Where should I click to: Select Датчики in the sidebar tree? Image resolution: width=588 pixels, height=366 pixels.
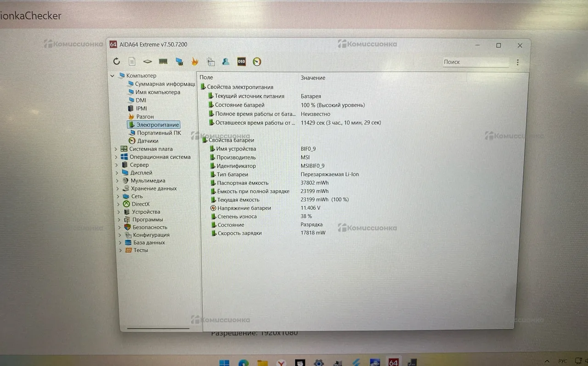click(147, 141)
